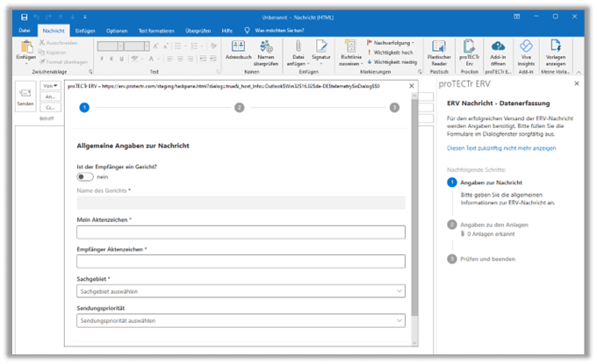Screen dimensions: 597x364
Task: Expand the Nachverfolgung dropdown
Action: pyautogui.click(x=392, y=41)
